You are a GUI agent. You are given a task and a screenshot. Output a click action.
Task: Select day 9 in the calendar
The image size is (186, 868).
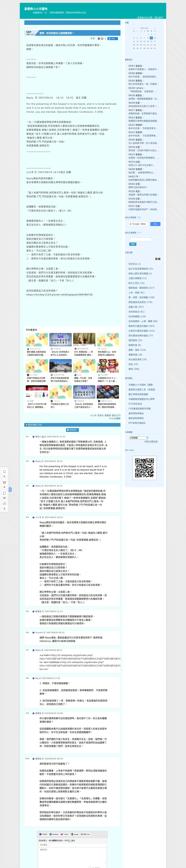[151, 38]
